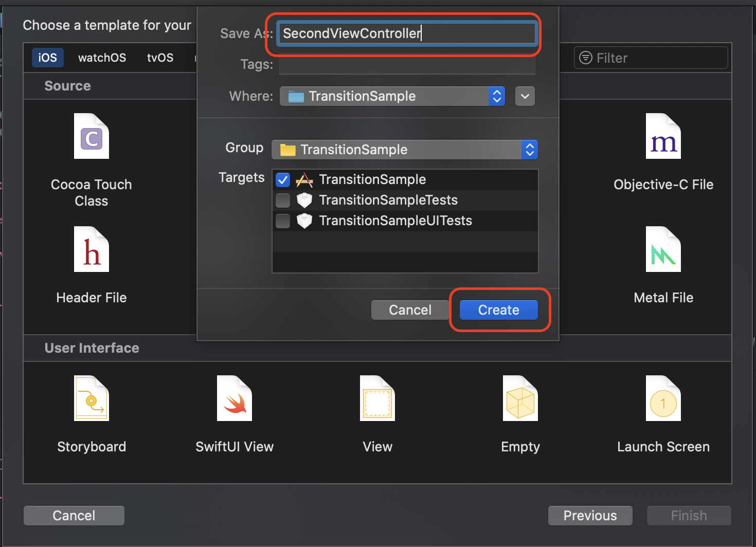This screenshot has width=756, height=547.
Task: Select the SwiftUI View template icon
Action: [x=235, y=398]
